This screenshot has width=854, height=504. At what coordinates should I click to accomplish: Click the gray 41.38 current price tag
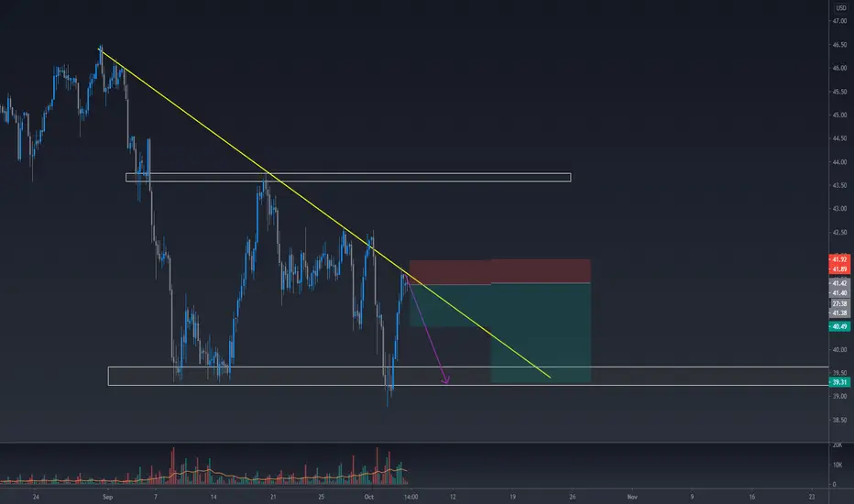click(839, 312)
